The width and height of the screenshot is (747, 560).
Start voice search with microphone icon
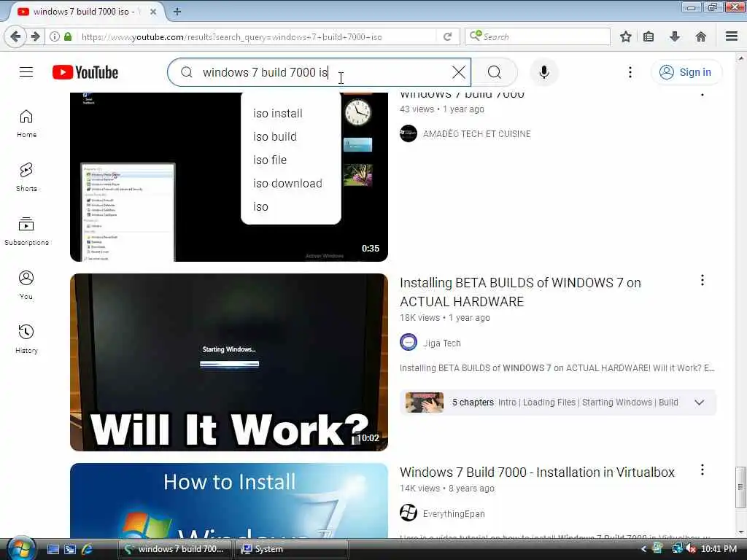[x=544, y=72]
